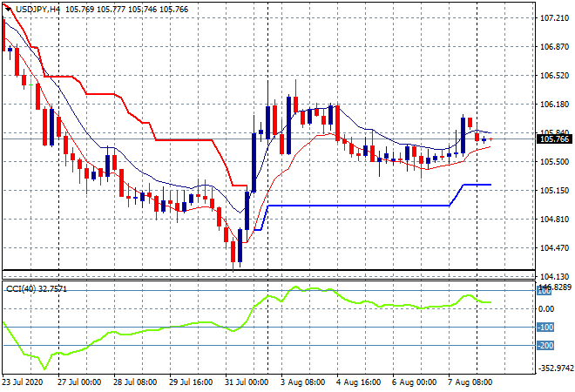Click the CCI -100 level label
575x392 pixels.
pyautogui.click(x=545, y=327)
